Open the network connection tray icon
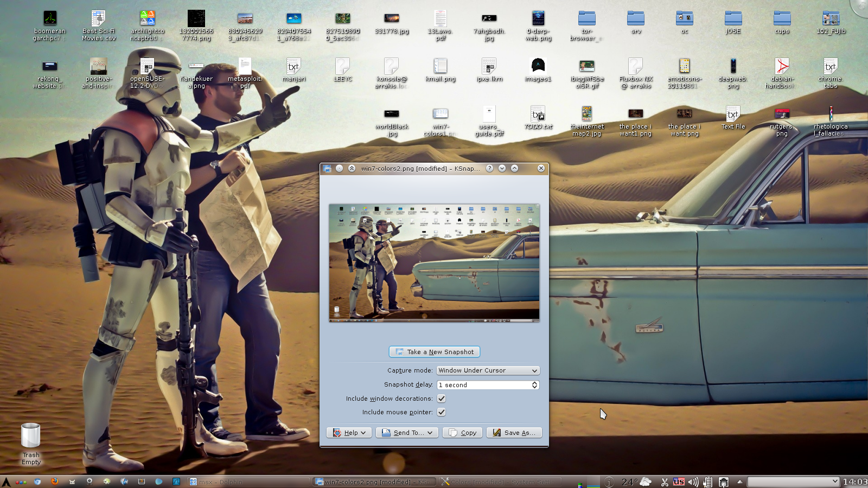 click(x=723, y=482)
